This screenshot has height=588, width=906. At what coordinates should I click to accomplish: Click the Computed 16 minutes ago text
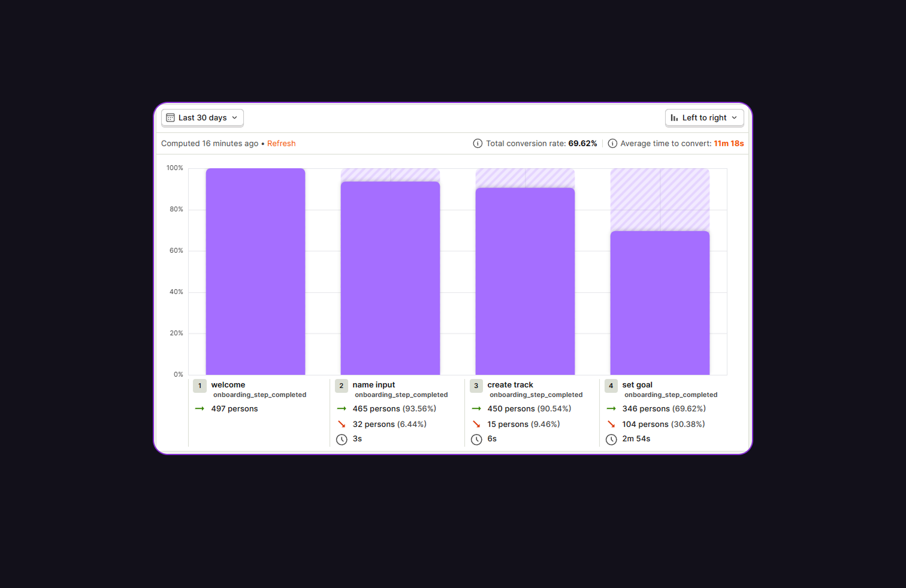coord(210,144)
